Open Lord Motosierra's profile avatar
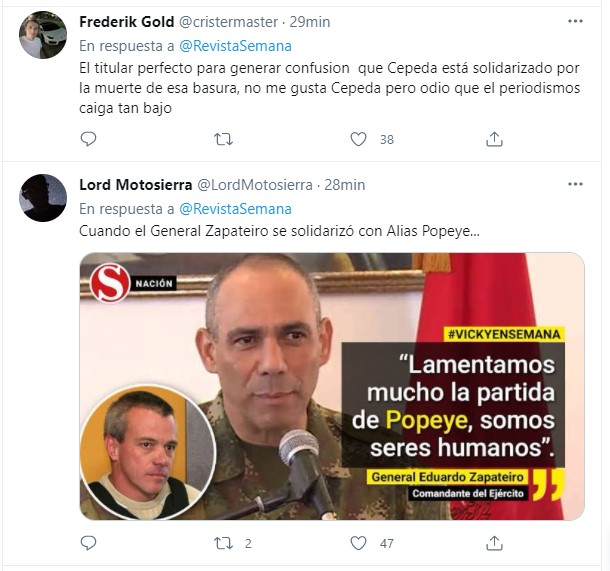Image resolution: width=610 pixels, height=571 pixels. 43,198
